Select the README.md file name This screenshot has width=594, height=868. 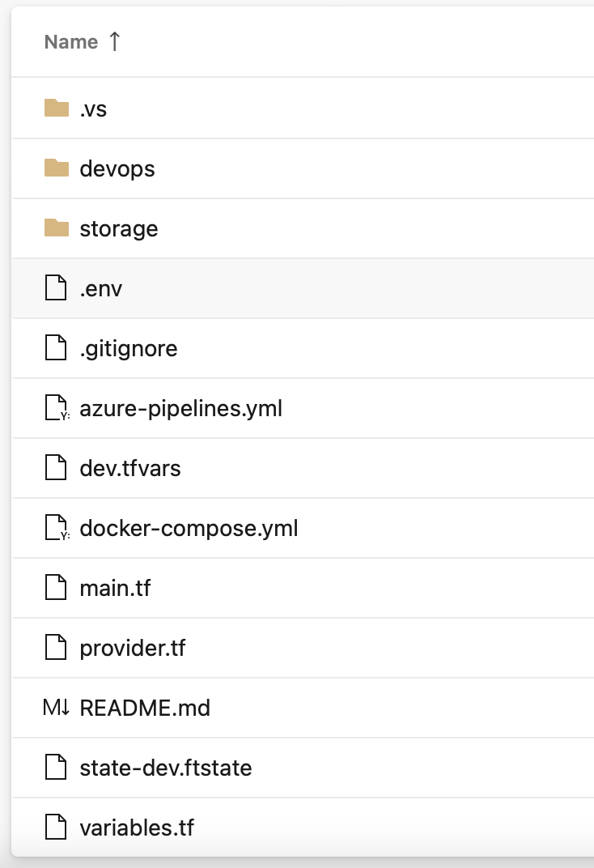(x=145, y=708)
